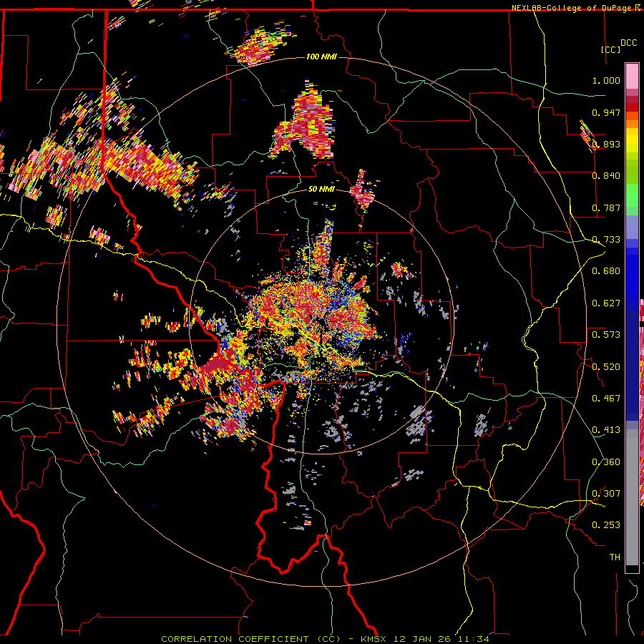Screen dimensions: 644x644
Task: Click the 0.307 legend value
Action: coord(606,494)
